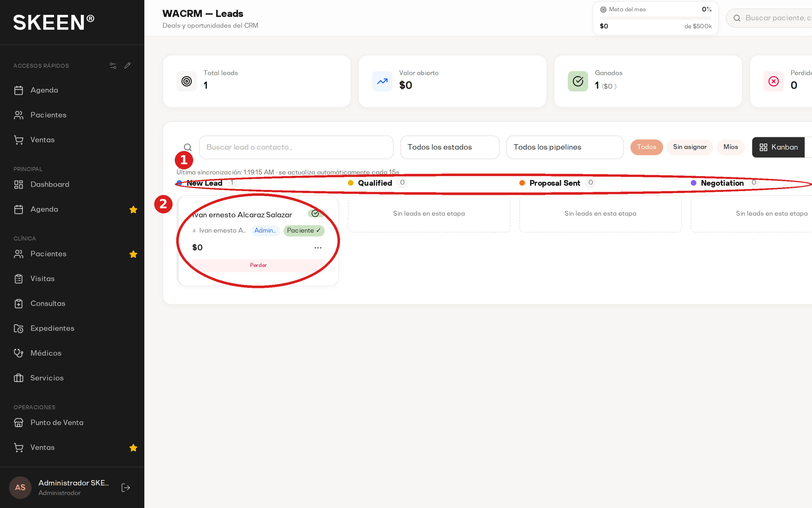Viewport: 812px width, 508px height.
Task: Open Punto de Venta store icon
Action: point(19,423)
